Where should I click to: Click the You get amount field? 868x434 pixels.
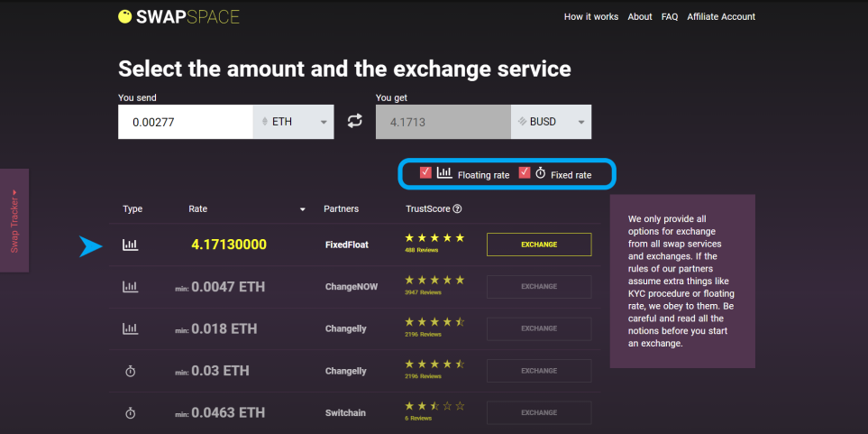(x=443, y=122)
